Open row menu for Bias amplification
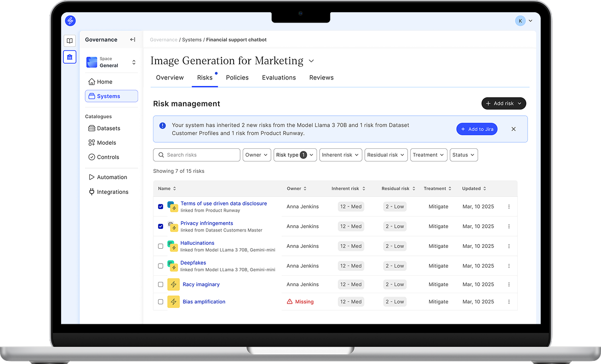Viewport: 601px width, 364px height. (x=509, y=302)
